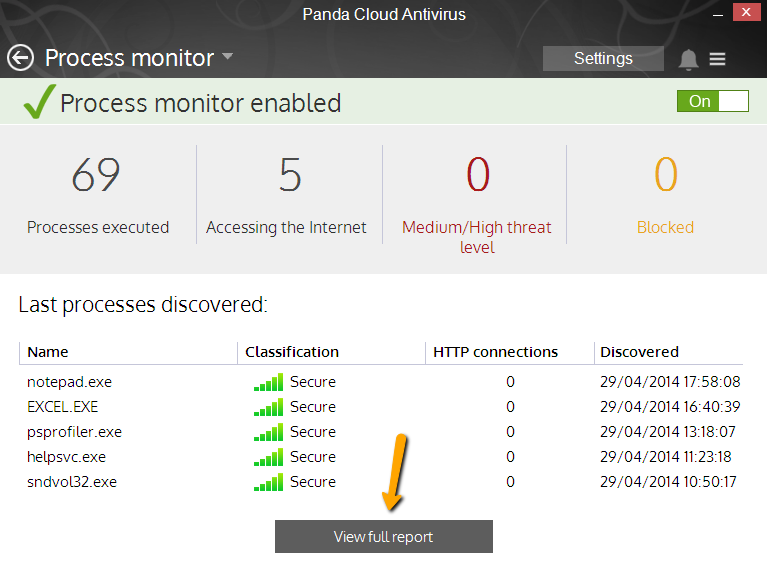767x568 pixels.
Task: Expand the Process monitor dropdown arrow
Action: [227, 56]
